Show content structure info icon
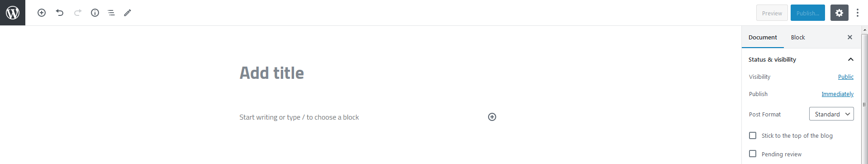Image resolution: width=868 pixels, height=164 pixels. (95, 13)
